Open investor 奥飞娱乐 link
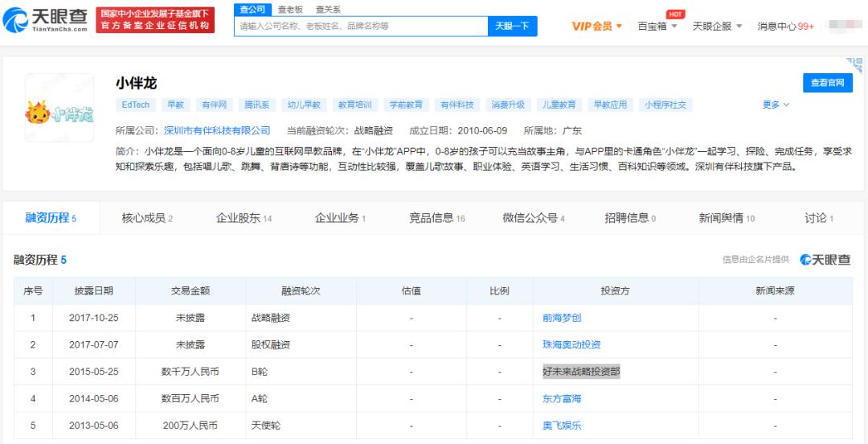This screenshot has width=868, height=444. (562, 425)
